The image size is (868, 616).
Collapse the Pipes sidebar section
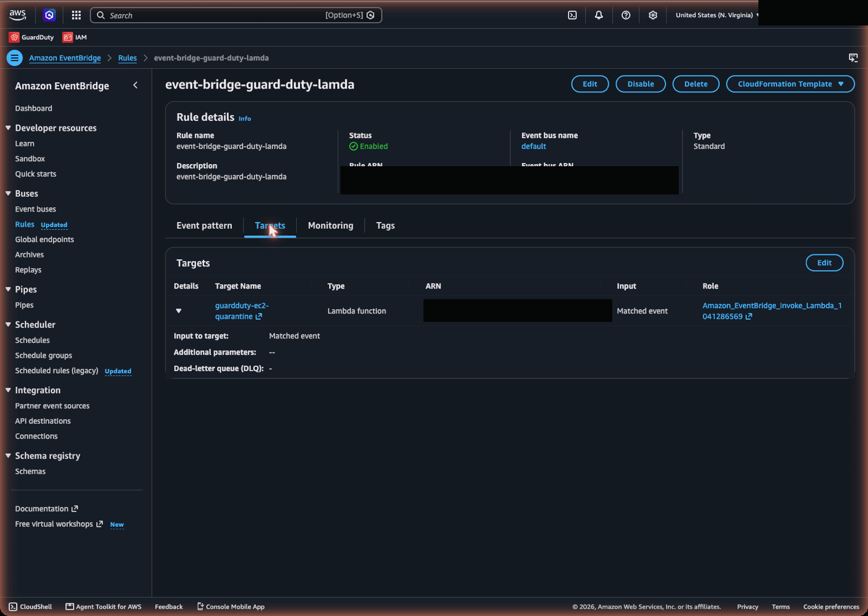(8, 289)
